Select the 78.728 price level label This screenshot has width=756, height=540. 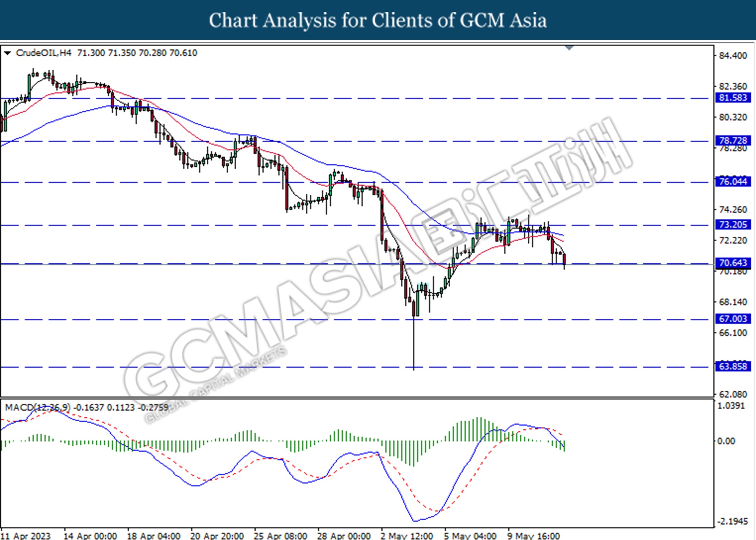pos(733,141)
